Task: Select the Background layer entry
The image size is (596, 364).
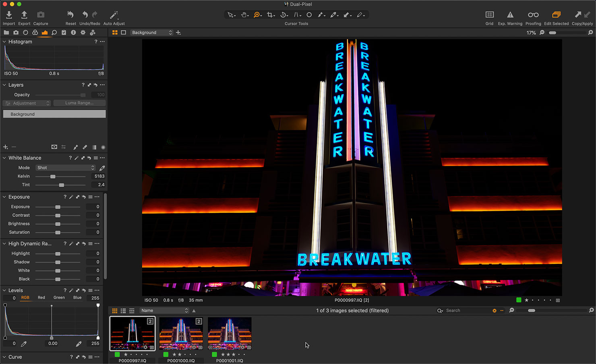Action: [x=54, y=114]
